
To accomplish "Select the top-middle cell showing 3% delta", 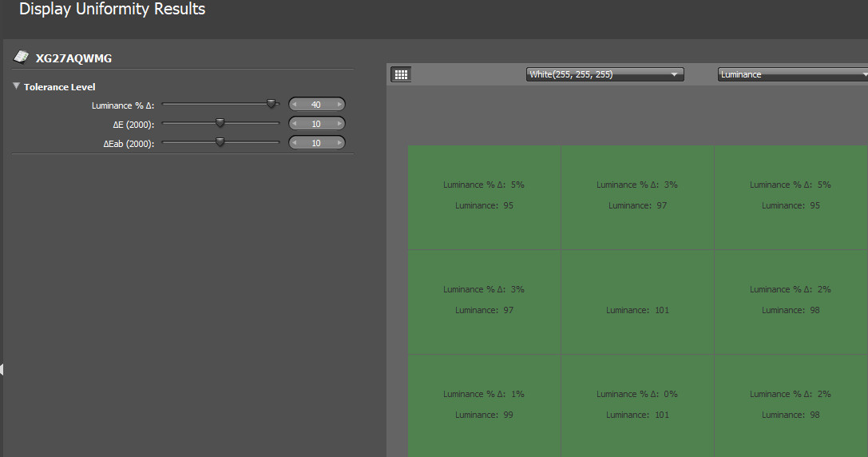I will click(x=637, y=197).
